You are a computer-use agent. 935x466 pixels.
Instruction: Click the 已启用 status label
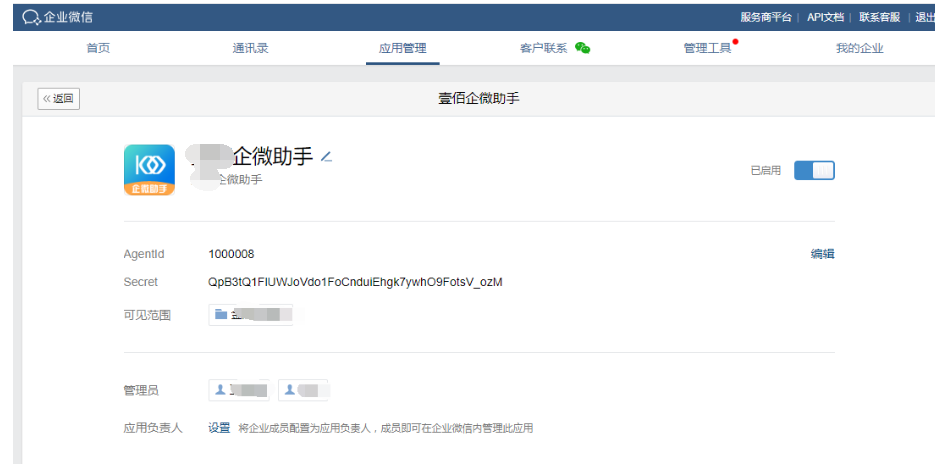(x=766, y=171)
